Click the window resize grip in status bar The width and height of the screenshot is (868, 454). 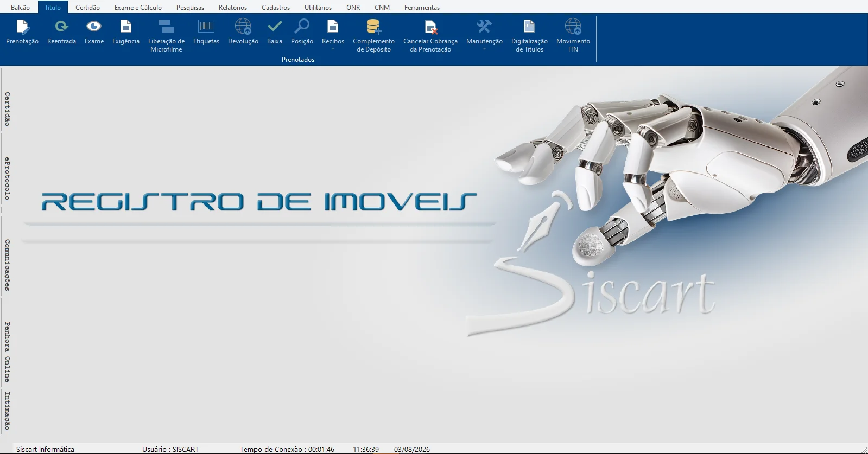pos(864,449)
